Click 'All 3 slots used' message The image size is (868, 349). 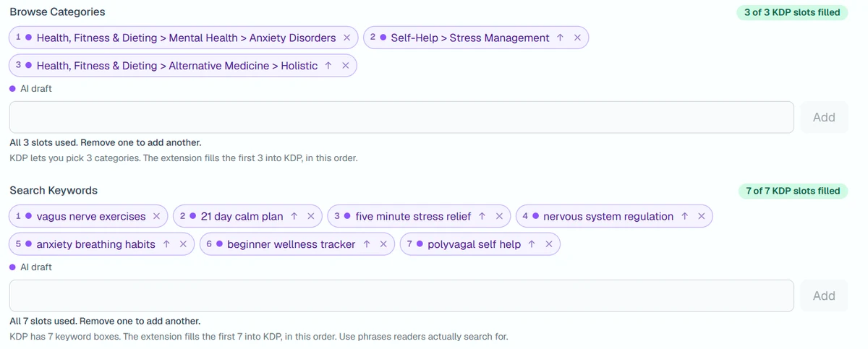click(106, 142)
